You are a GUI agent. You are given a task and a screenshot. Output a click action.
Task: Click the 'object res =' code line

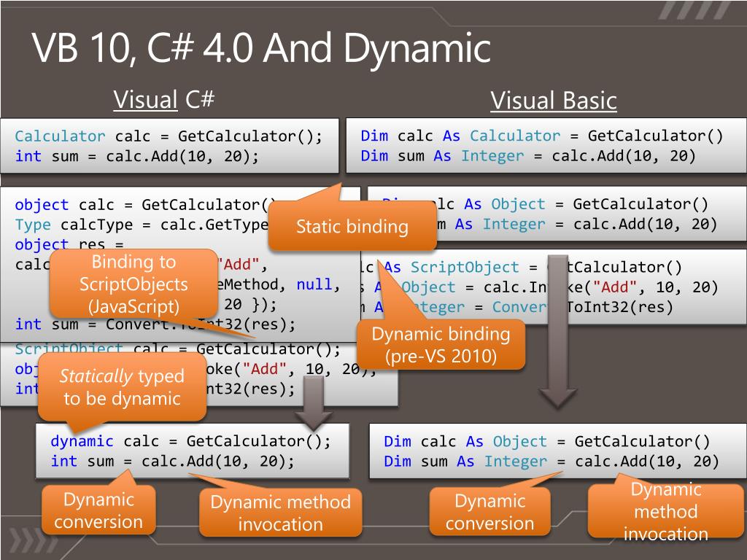pos(69,244)
